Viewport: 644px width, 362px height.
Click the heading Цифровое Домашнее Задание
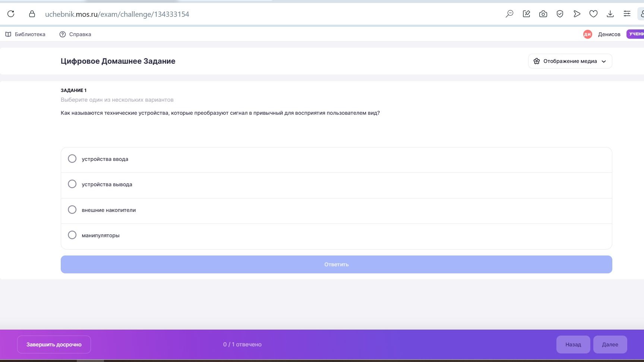(x=118, y=61)
